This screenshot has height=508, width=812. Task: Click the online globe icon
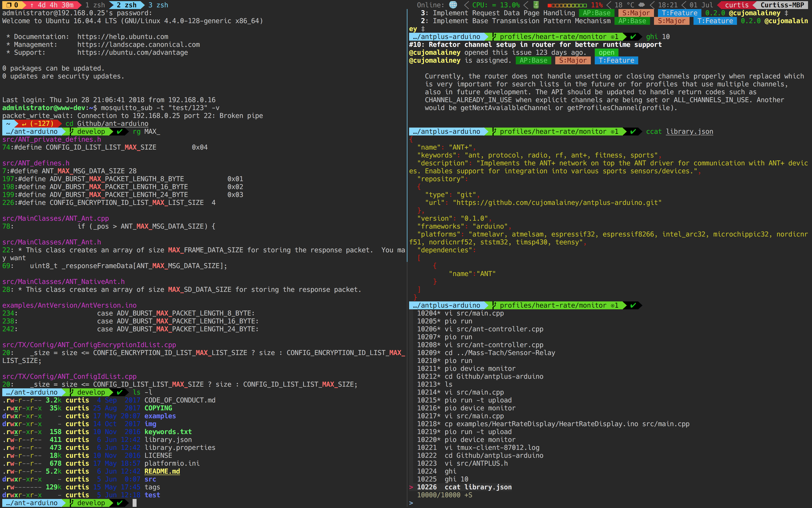(453, 5)
